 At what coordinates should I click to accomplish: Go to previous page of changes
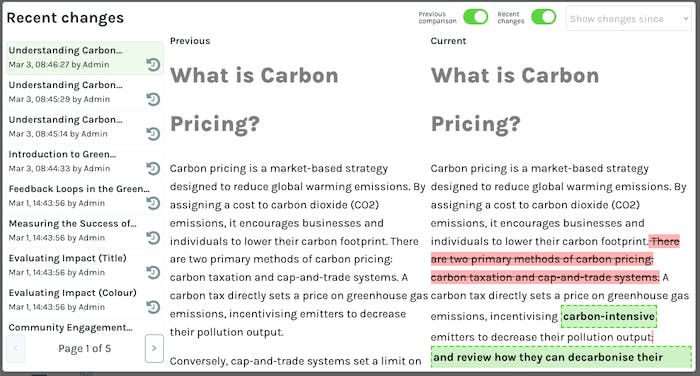tap(16, 348)
